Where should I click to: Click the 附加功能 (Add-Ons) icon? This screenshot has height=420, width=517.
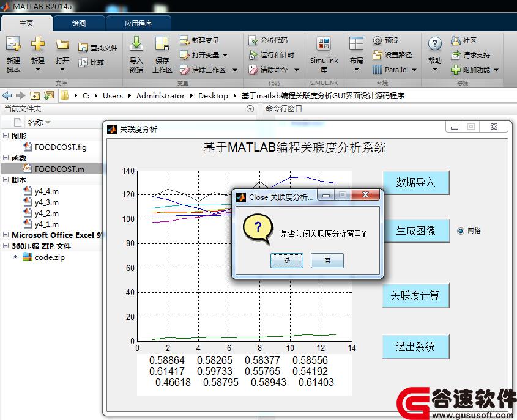[x=455, y=70]
